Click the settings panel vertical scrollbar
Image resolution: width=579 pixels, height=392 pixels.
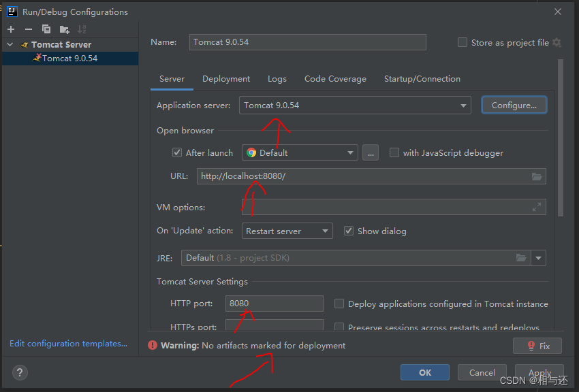click(561, 137)
